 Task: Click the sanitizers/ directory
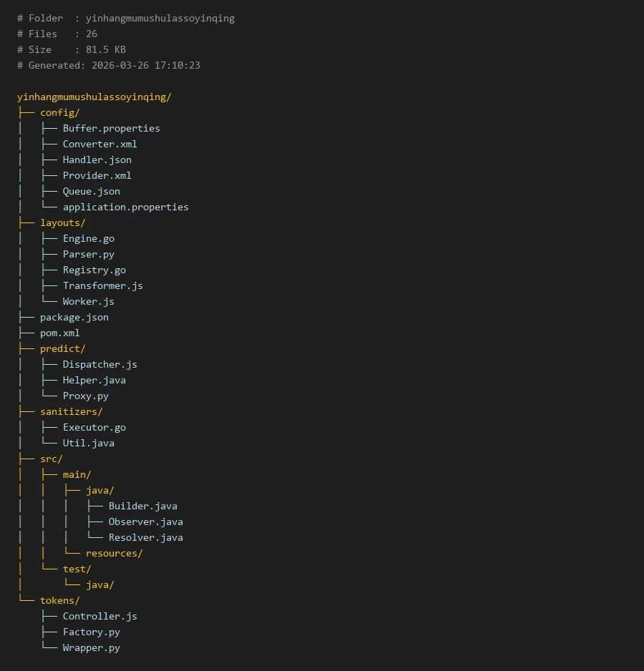coord(71,412)
